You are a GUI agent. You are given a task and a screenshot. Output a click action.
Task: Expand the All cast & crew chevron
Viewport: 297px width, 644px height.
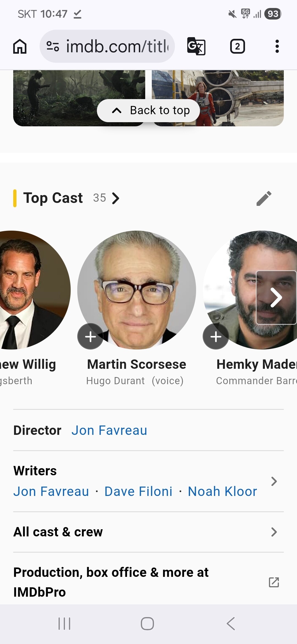(x=274, y=532)
